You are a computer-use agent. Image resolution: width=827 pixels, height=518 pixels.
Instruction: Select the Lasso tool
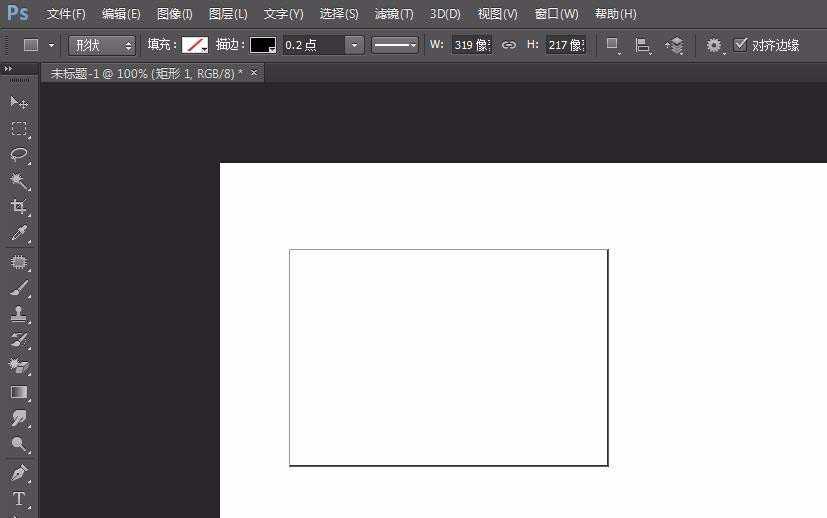pos(18,155)
